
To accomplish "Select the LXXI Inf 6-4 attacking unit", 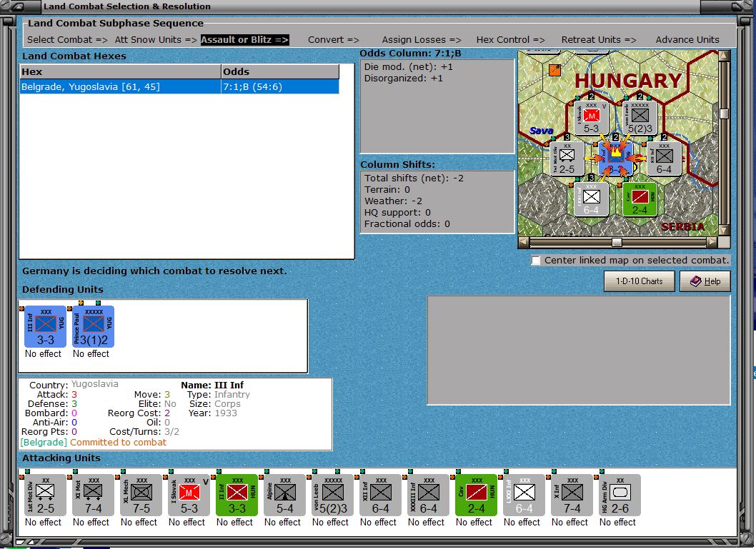I will click(524, 495).
